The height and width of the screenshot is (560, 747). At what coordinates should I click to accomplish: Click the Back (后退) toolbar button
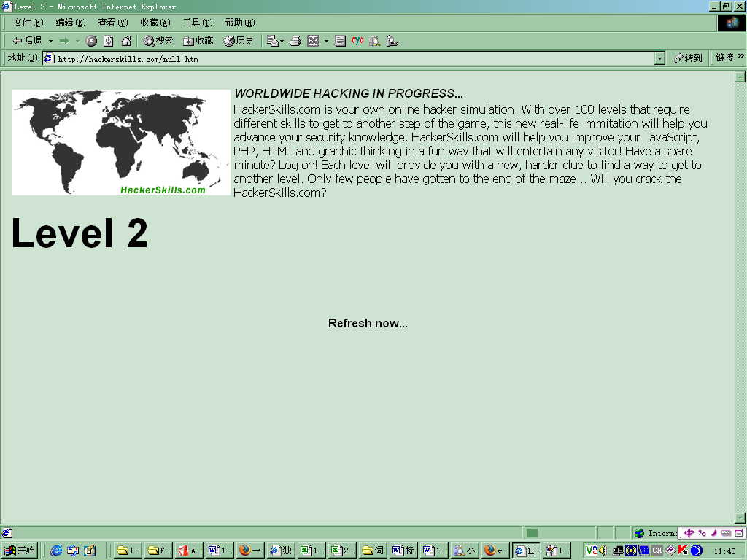pyautogui.click(x=27, y=41)
